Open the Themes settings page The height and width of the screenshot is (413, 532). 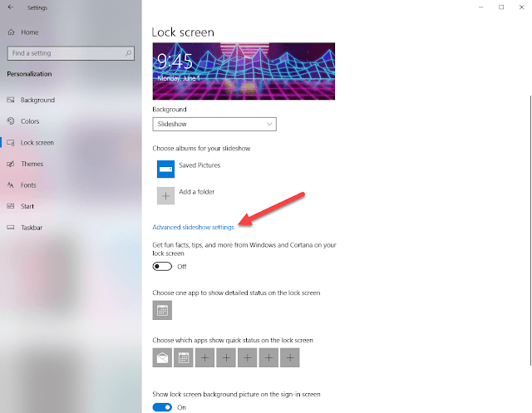32,164
